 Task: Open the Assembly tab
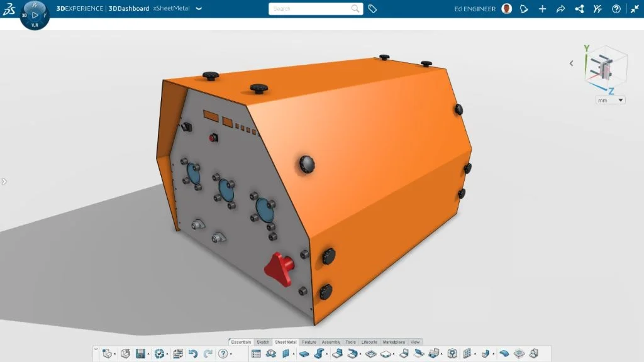(331, 342)
